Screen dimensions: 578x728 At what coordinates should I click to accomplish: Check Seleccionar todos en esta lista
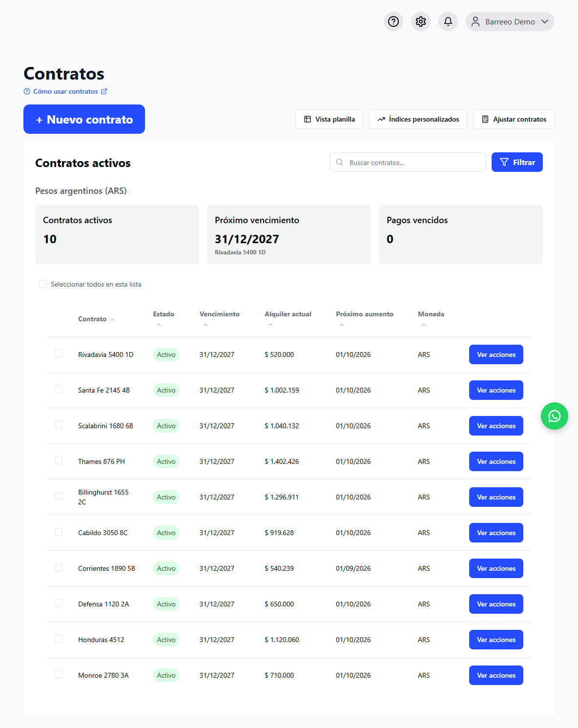[43, 284]
